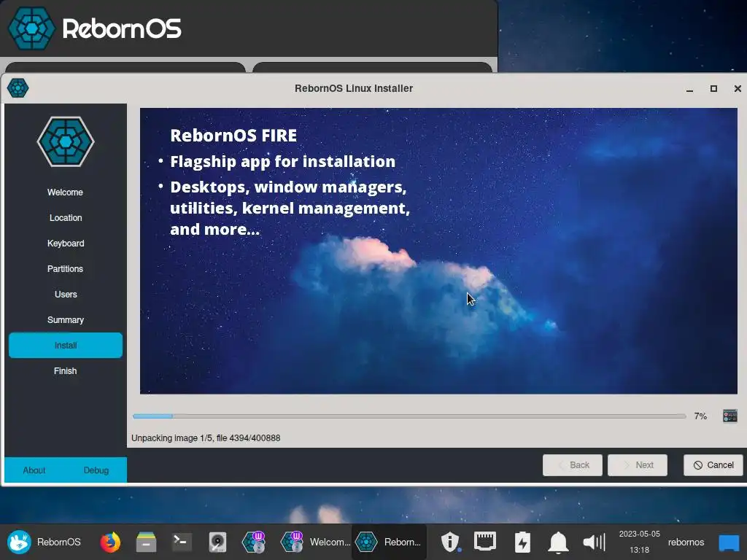Switch to the Welcome app taskbar entry

[315, 542]
